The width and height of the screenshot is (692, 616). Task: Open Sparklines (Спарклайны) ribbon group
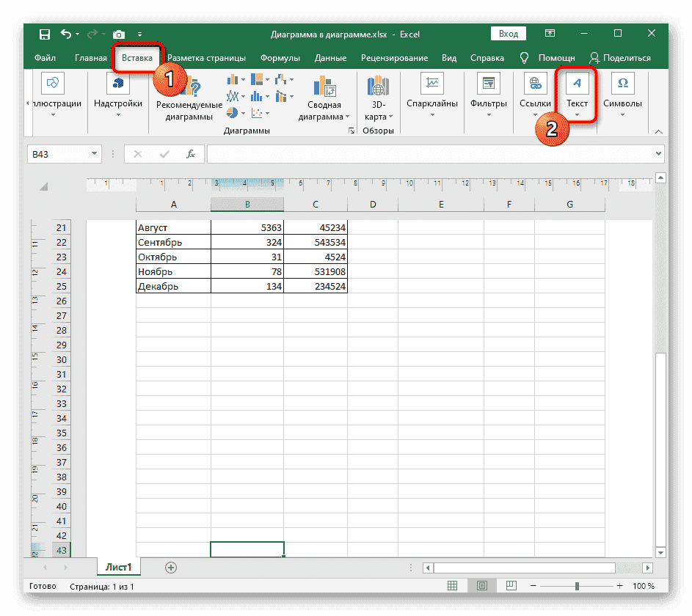(x=433, y=94)
